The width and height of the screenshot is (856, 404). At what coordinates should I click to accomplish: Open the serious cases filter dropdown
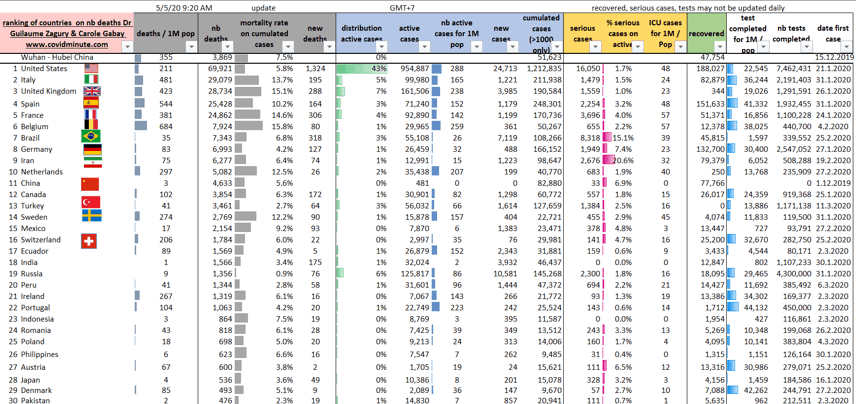596,47
